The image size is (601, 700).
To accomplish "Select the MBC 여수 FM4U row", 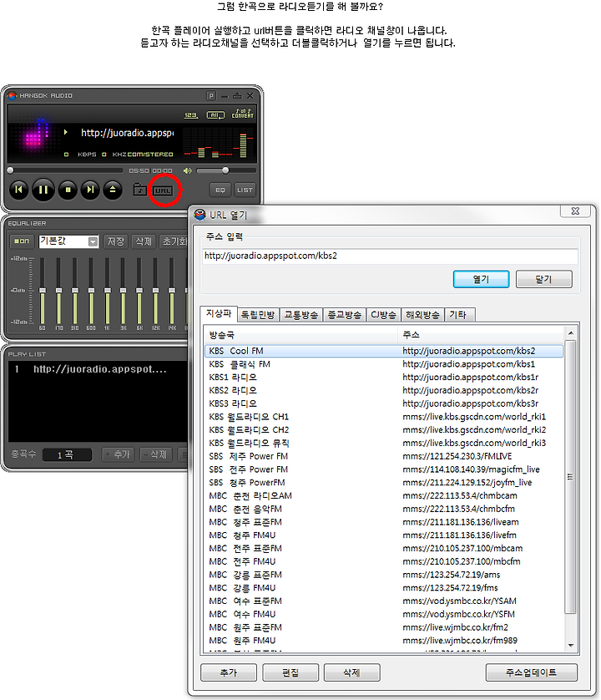I will pos(384,614).
